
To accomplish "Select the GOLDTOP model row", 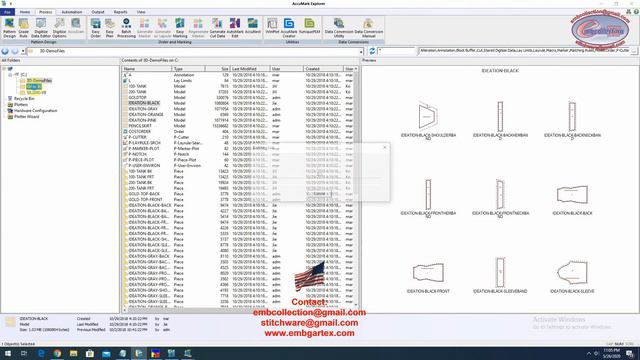I will point(239,98).
